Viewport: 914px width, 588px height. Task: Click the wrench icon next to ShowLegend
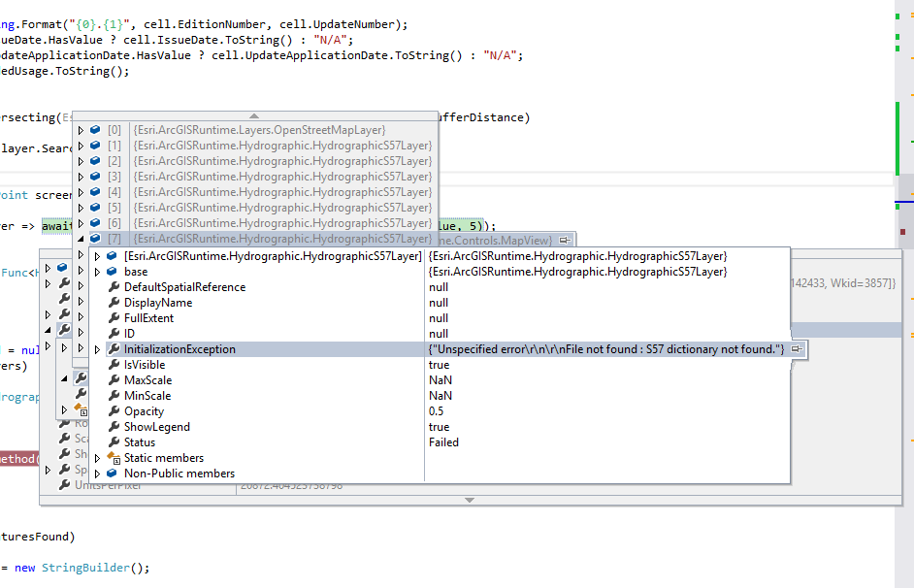pyautogui.click(x=114, y=427)
